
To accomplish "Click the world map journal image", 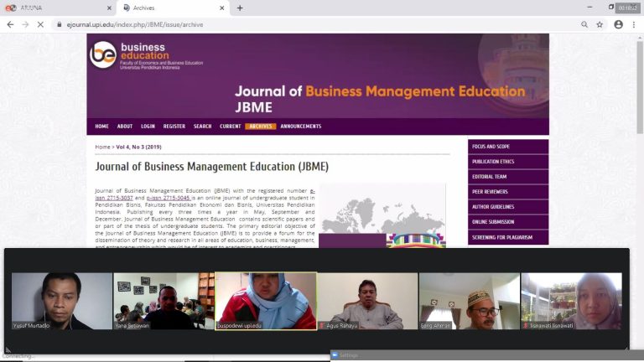I will [x=382, y=216].
